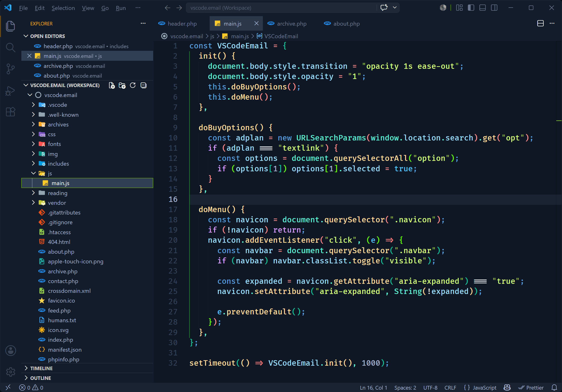Open the Edit menu
This screenshot has width=562, height=392.
40,8
